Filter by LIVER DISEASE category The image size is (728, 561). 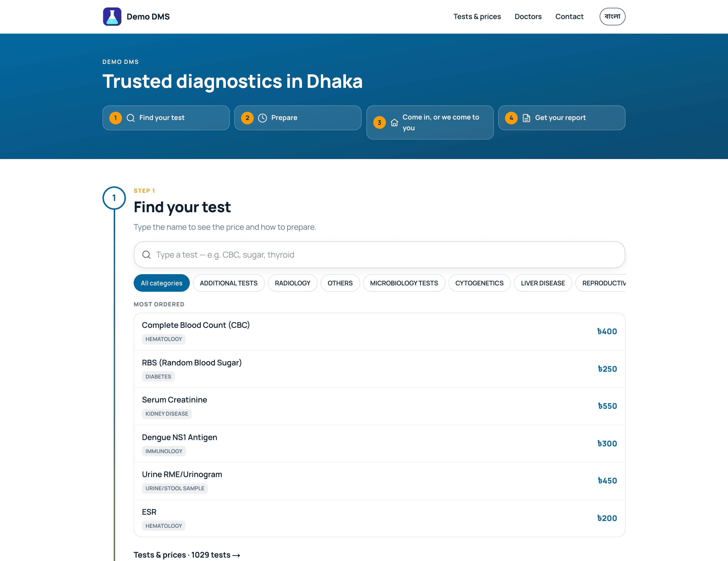pos(543,283)
